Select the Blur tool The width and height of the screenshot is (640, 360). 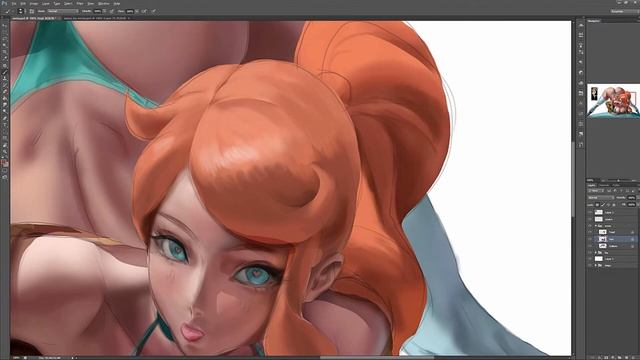[x=5, y=104]
